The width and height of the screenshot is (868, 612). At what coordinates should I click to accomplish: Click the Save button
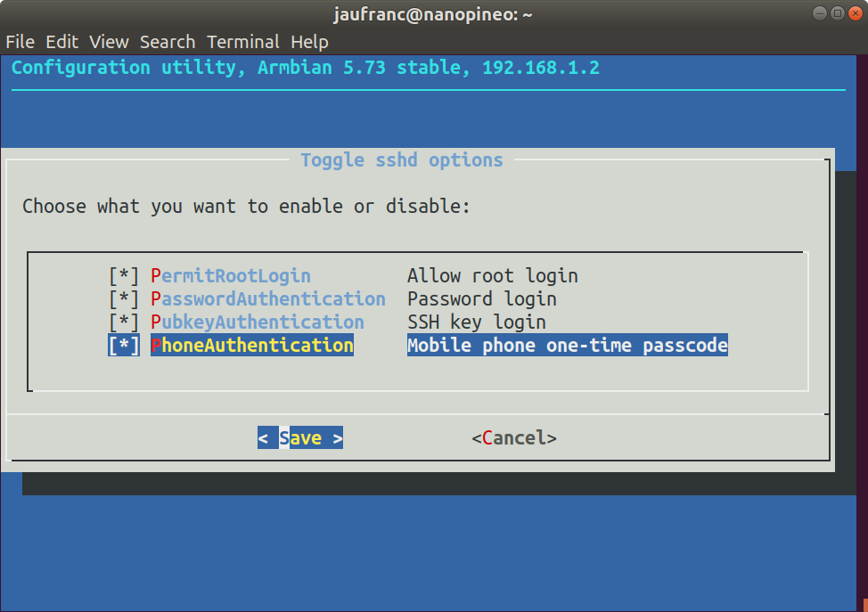[300, 437]
